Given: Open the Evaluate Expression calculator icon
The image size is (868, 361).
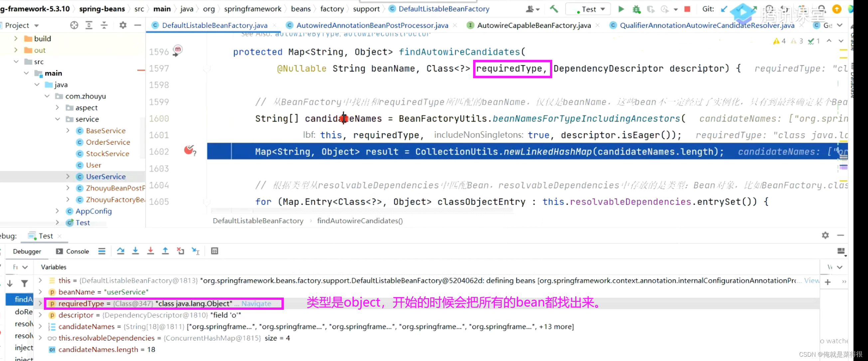Looking at the screenshot, I should pos(215,251).
